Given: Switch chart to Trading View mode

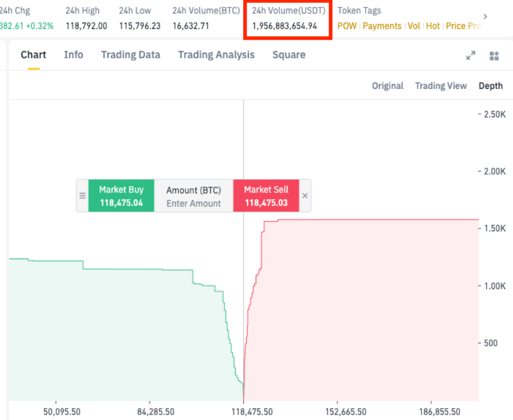Looking at the screenshot, I should [441, 86].
